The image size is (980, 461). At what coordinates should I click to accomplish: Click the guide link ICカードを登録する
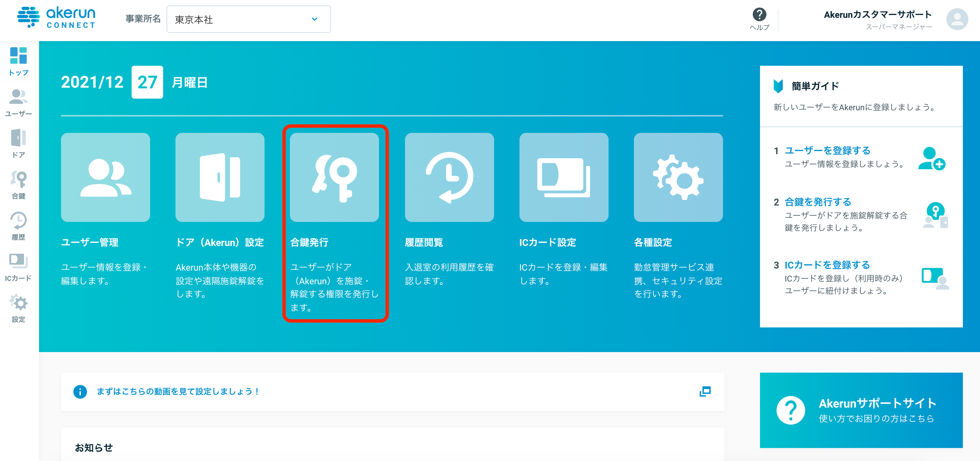coord(827,265)
